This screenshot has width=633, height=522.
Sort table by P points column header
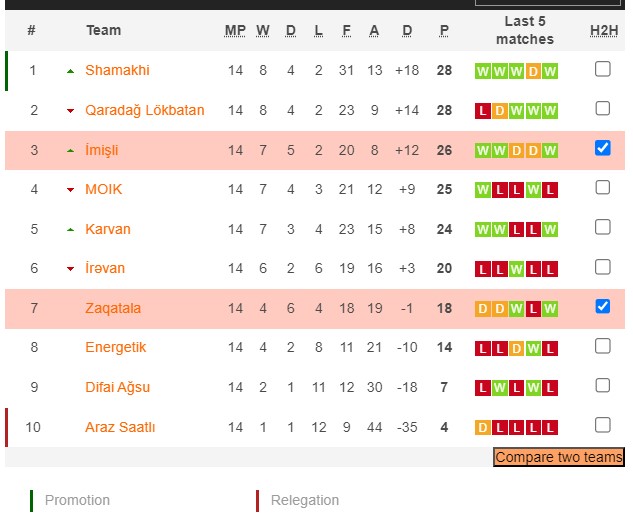444,30
